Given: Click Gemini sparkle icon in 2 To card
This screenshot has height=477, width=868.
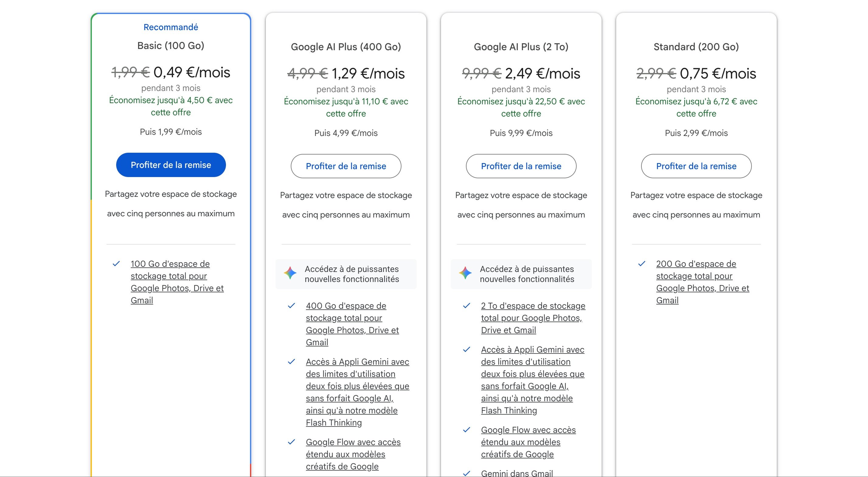Looking at the screenshot, I should (465, 273).
